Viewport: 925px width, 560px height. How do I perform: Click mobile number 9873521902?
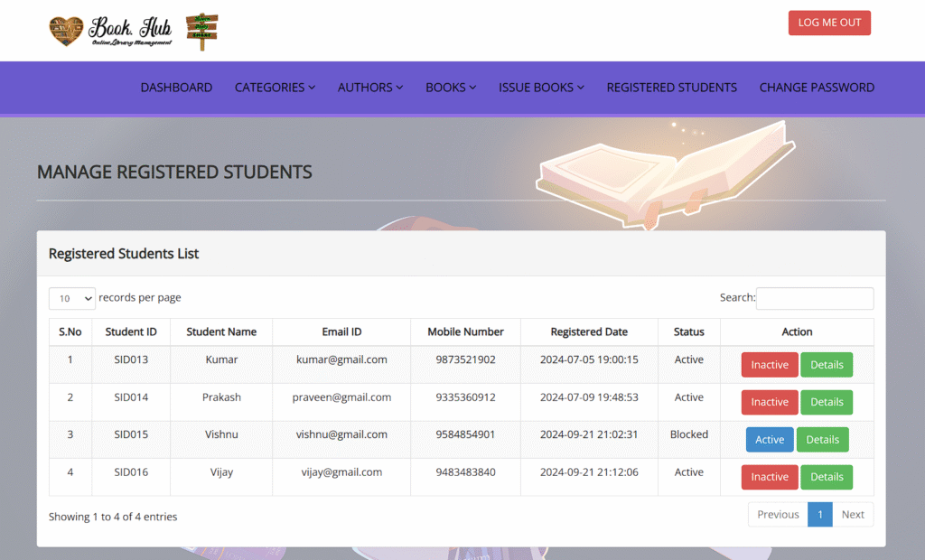[465, 359]
